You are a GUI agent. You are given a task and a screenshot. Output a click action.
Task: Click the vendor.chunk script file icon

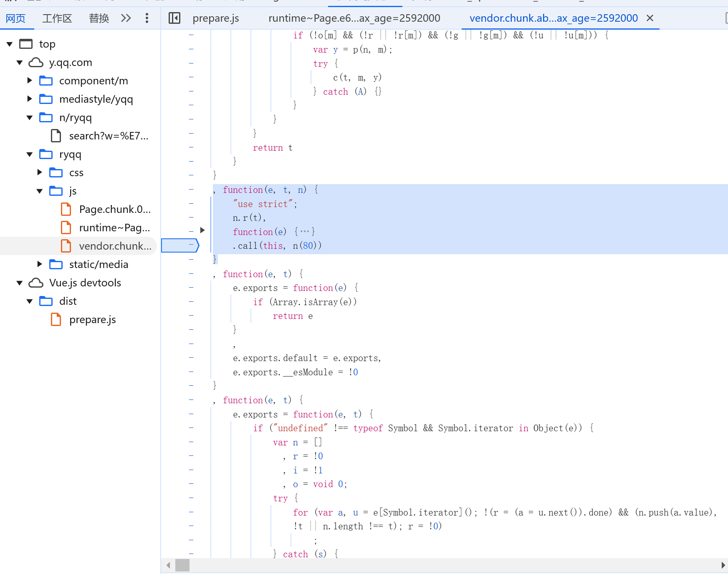coord(66,246)
